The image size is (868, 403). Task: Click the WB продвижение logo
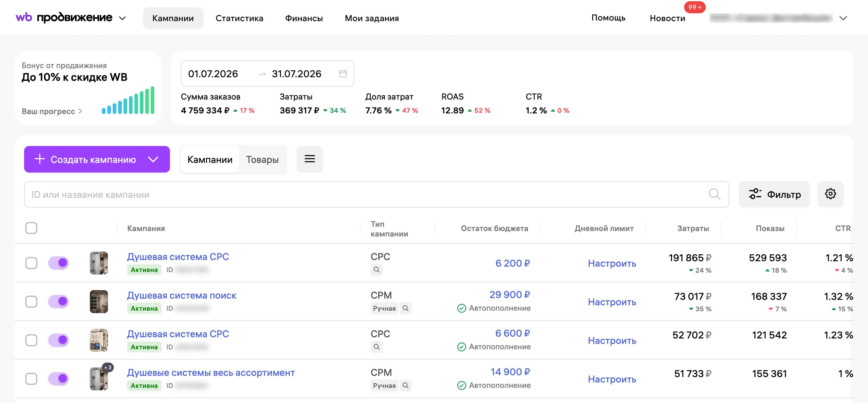click(x=64, y=17)
